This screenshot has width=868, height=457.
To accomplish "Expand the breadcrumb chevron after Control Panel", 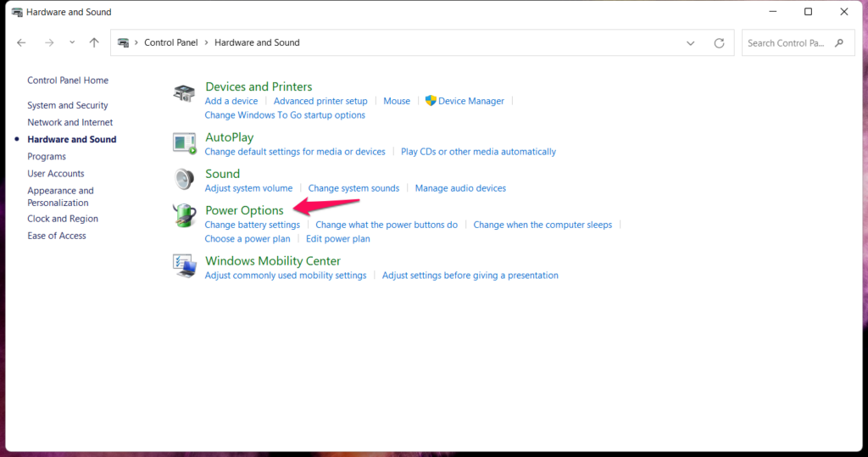I will click(x=207, y=42).
